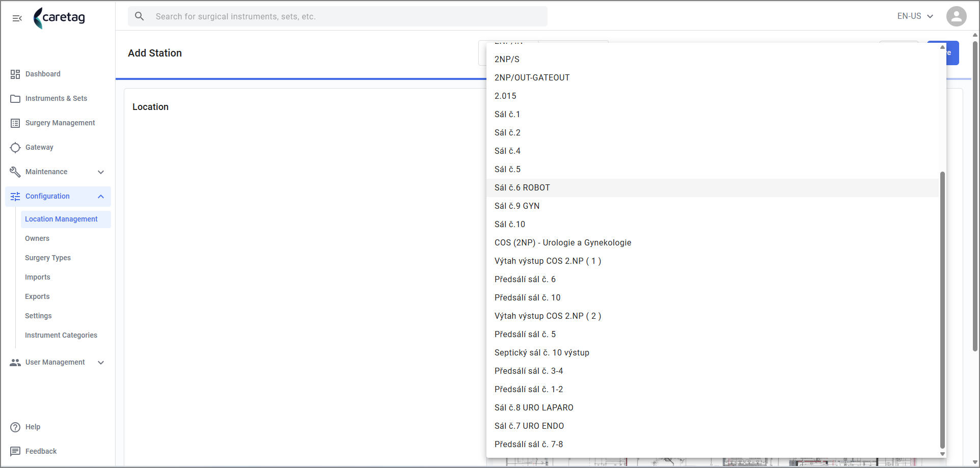Click the search magnifier icon
980x468 pixels.
[140, 16]
